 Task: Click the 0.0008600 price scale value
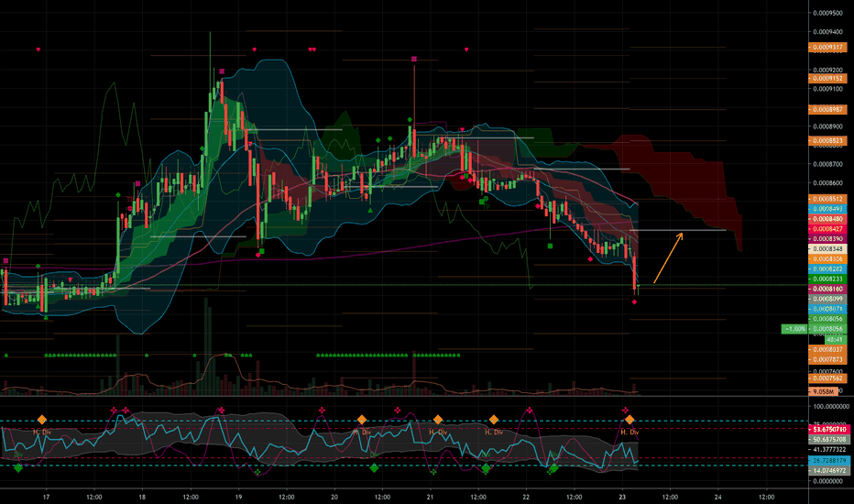[x=827, y=182]
